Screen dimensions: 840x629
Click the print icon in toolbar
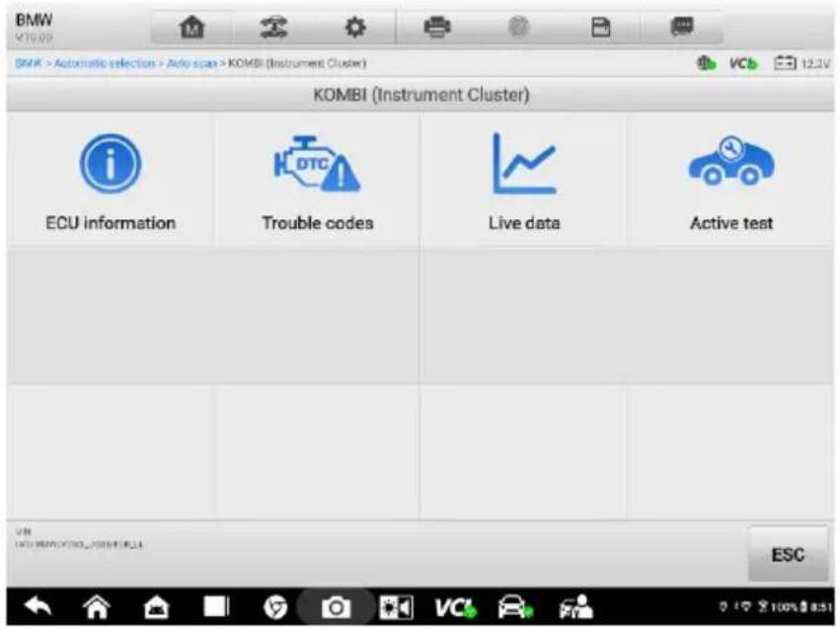pyautogui.click(x=437, y=27)
